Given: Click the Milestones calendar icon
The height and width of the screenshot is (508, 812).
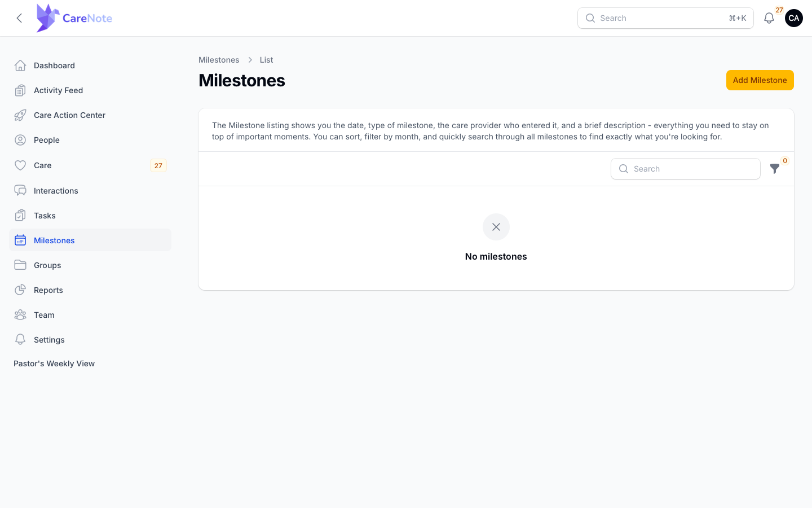Looking at the screenshot, I should click(20, 240).
